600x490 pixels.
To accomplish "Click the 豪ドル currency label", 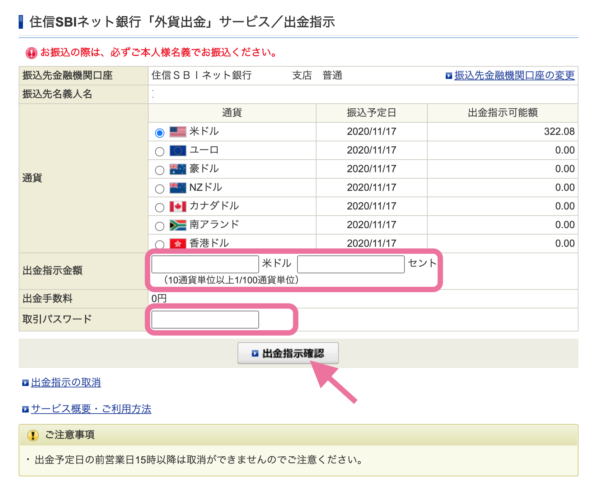I will 204,169.
